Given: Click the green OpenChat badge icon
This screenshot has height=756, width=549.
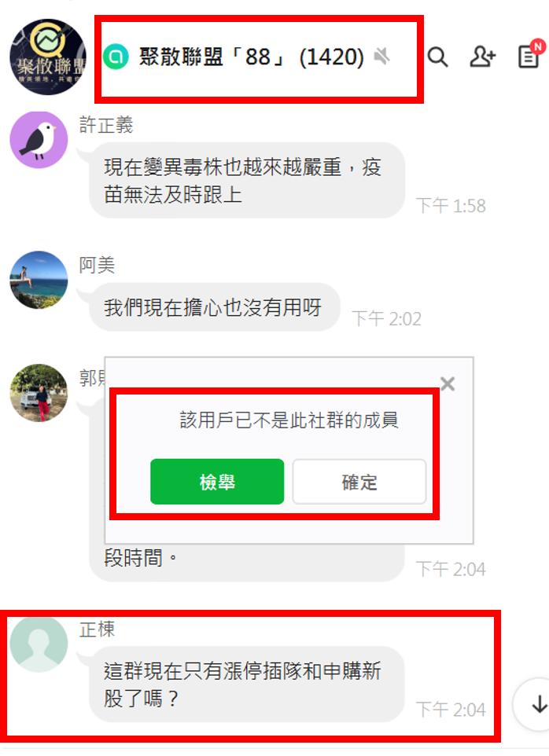Looking at the screenshot, I should (116, 57).
